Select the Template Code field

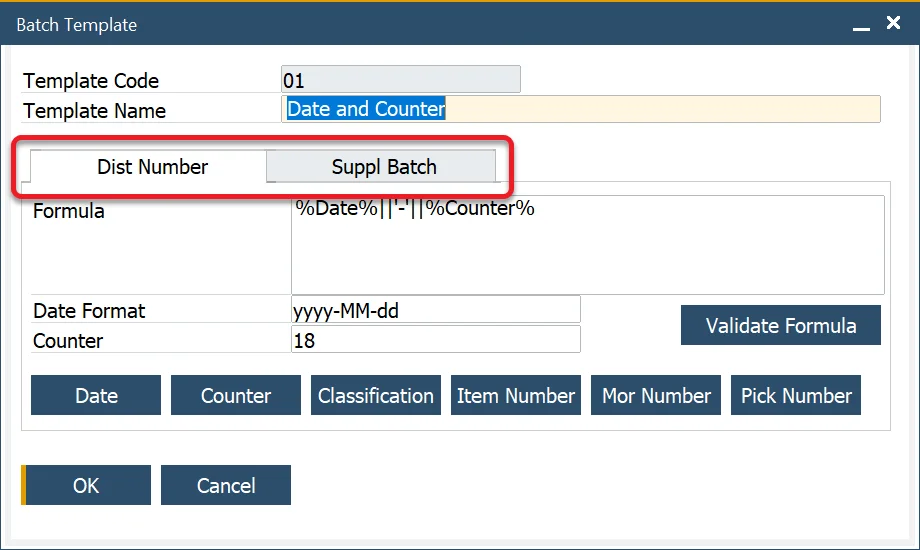400,80
